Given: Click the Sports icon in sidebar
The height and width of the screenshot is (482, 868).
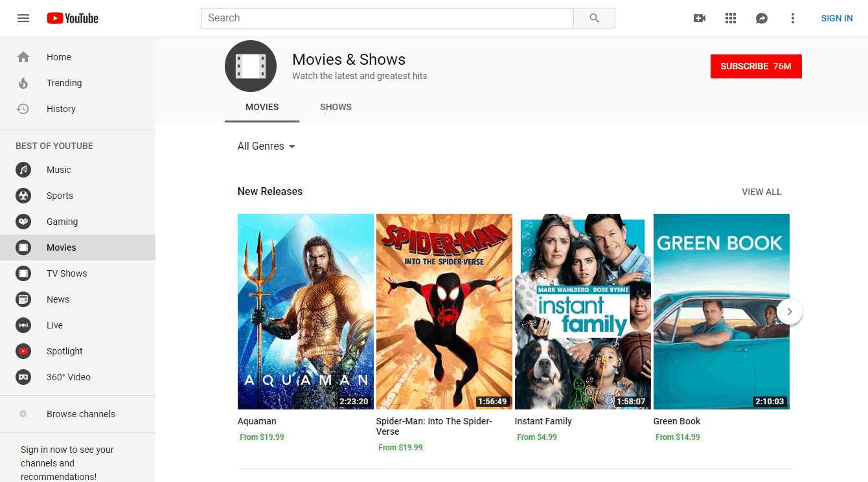Looking at the screenshot, I should [23, 196].
